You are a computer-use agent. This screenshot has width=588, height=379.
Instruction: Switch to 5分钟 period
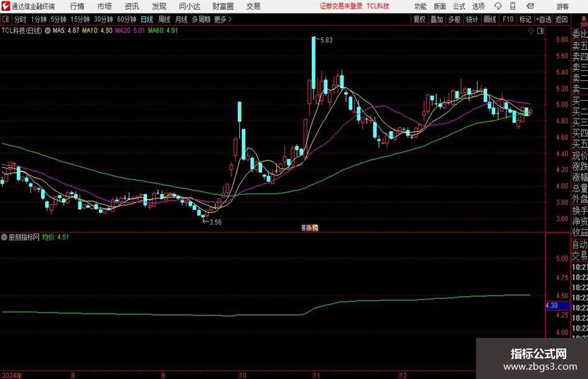58,19
